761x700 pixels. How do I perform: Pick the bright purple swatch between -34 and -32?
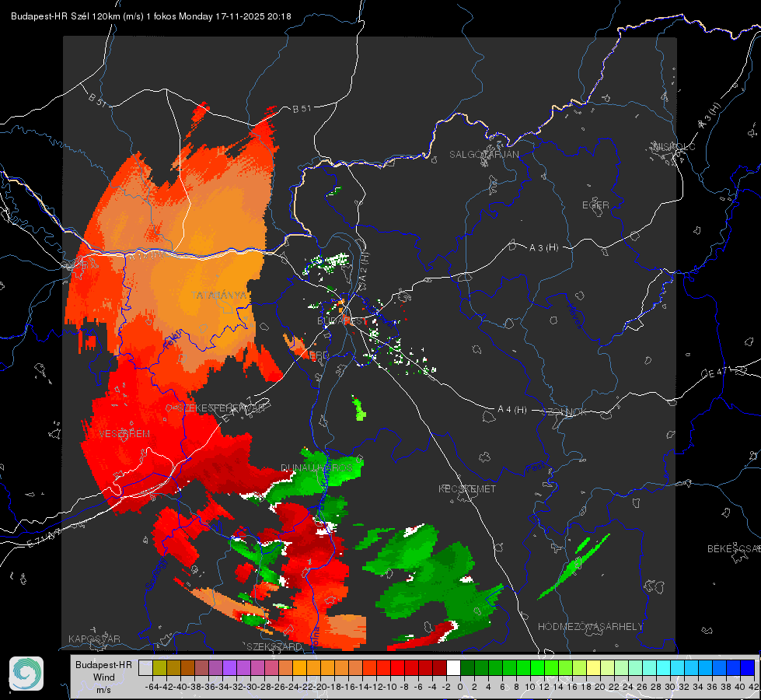click(x=230, y=668)
